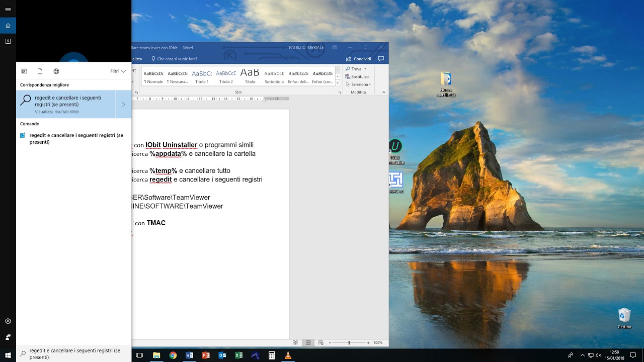Image resolution: width=644 pixels, height=362 pixels.
Task: Expand the full styles gallery
Action: coord(338,82)
